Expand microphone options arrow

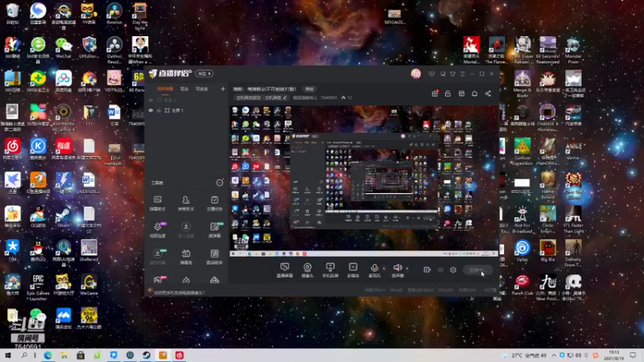pos(384,269)
